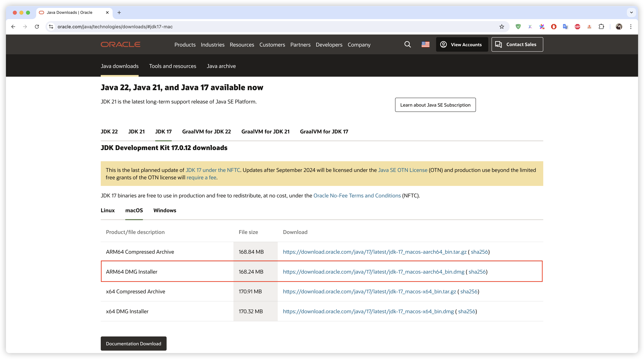This screenshot has width=644, height=359.
Task: Click the Documentation Download button
Action: pos(134,344)
